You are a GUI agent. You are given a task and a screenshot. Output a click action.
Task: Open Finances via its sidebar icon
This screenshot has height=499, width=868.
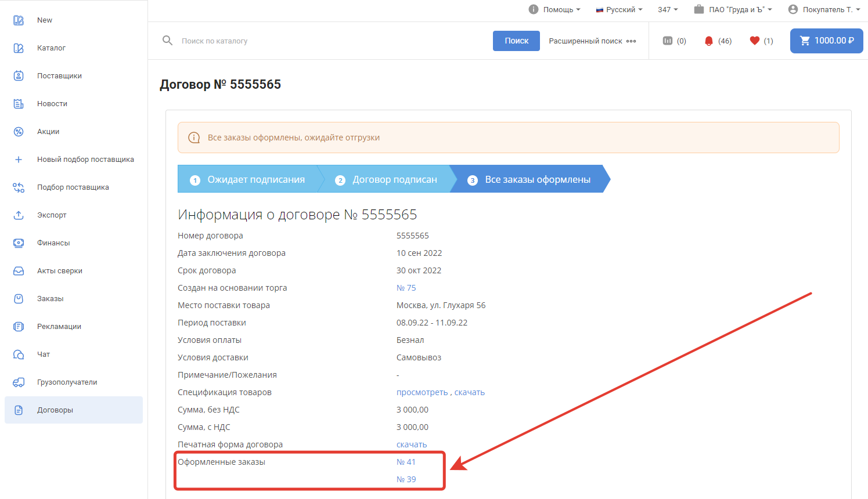point(19,243)
